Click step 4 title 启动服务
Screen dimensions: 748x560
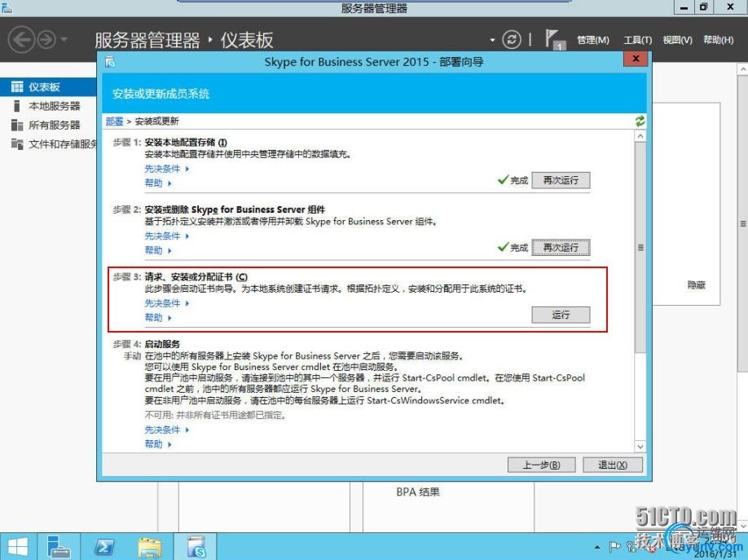(162, 344)
